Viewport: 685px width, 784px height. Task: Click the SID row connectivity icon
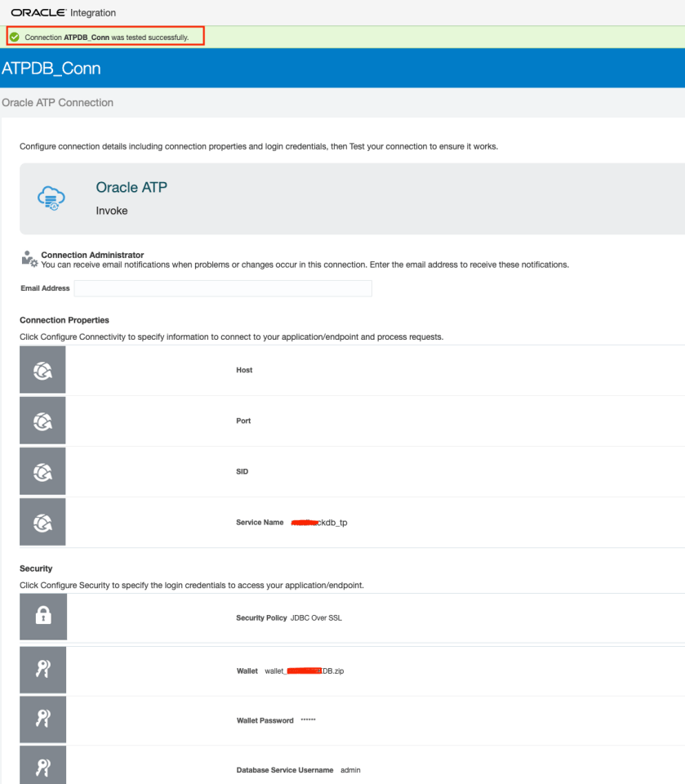[x=42, y=470]
